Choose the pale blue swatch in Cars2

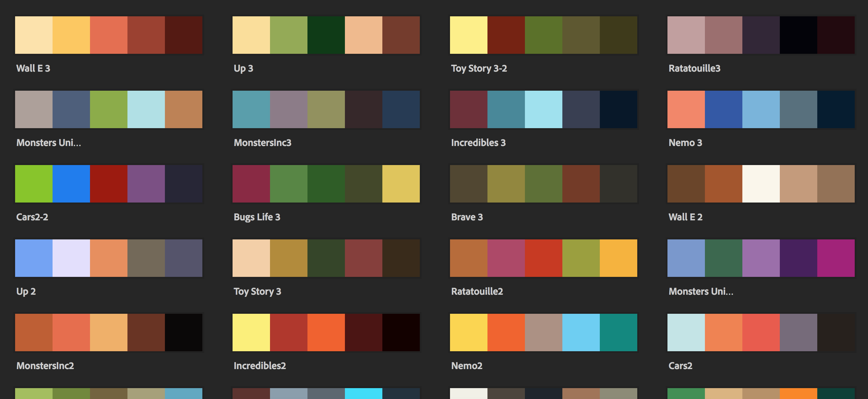click(686, 332)
